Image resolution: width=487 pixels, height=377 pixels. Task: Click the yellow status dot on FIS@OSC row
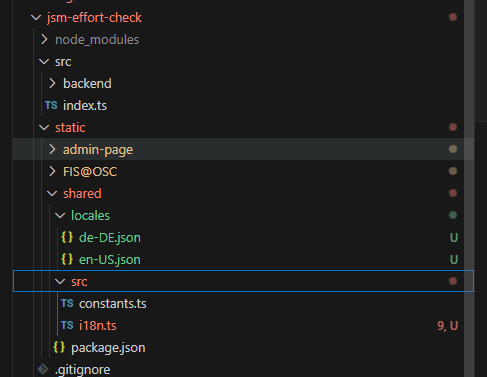point(453,171)
